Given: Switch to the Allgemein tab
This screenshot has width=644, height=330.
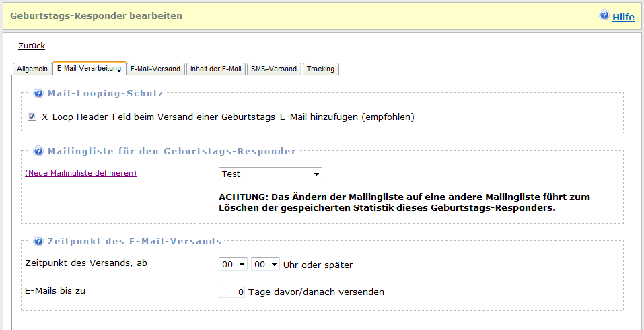Looking at the screenshot, I should click(x=32, y=69).
